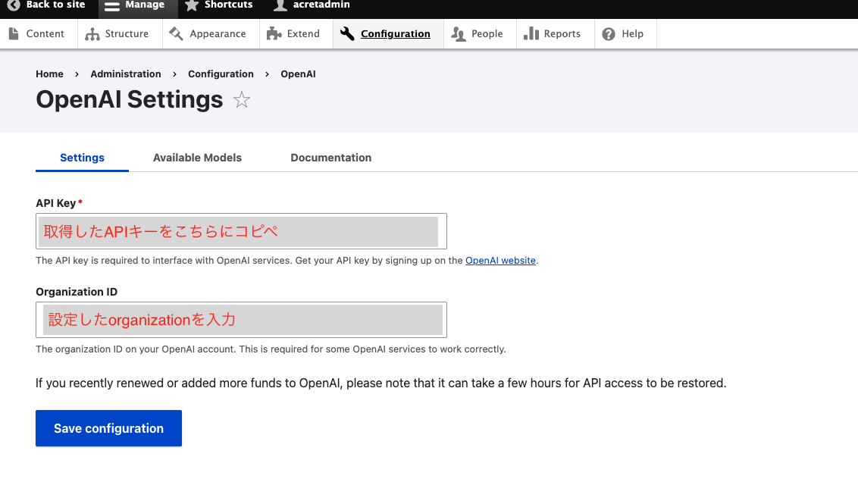Toggle the Manage hamburger menu icon
This screenshot has height=504, width=858.
(x=111, y=6)
